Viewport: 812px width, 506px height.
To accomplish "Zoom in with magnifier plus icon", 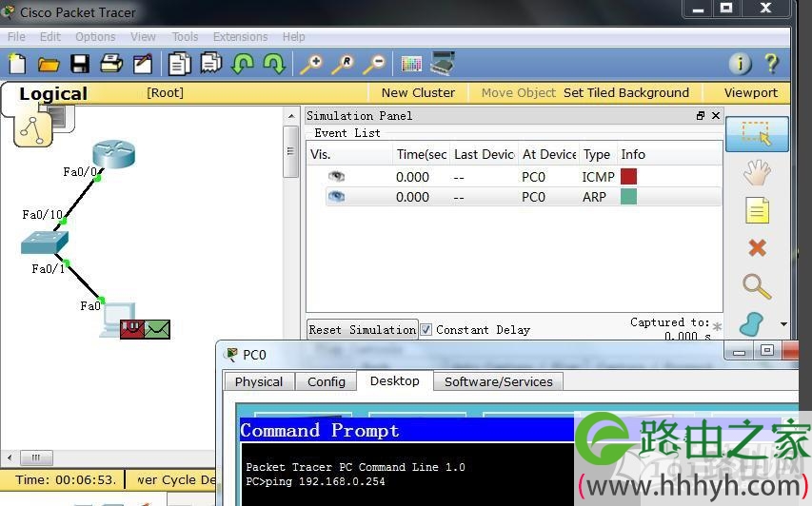I will [311, 64].
